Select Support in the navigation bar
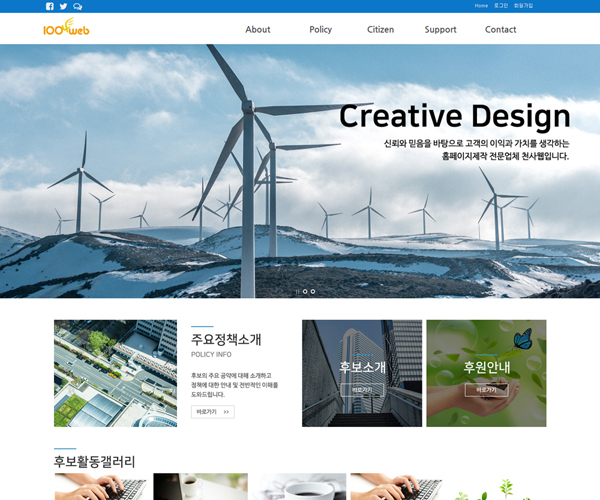 point(440,30)
